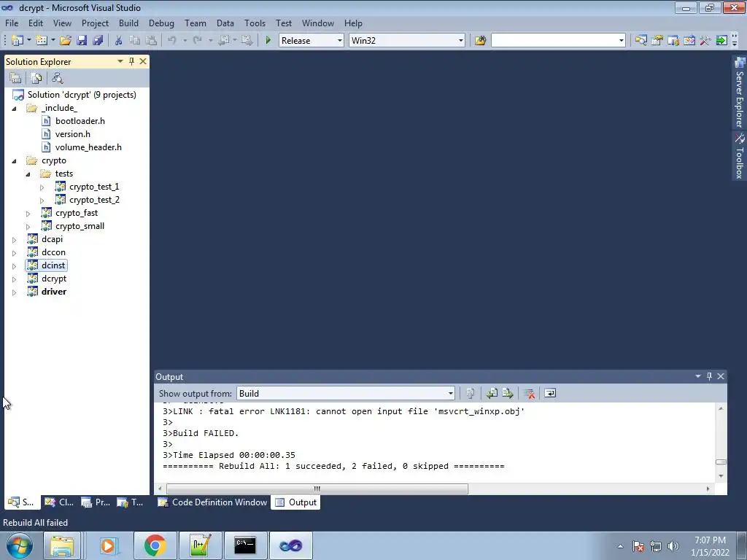
Task: Select the bootloader.h file
Action: coord(80,121)
